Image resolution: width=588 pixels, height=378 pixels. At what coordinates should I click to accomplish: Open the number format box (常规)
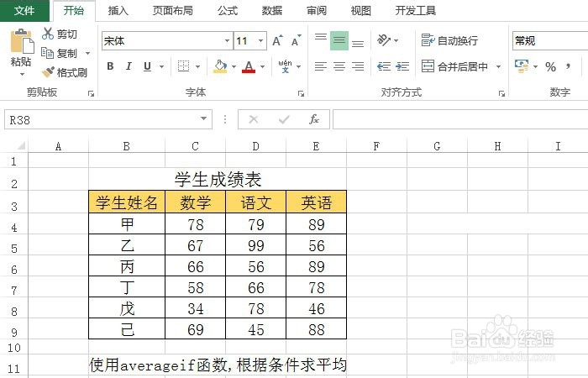pyautogui.click(x=550, y=40)
